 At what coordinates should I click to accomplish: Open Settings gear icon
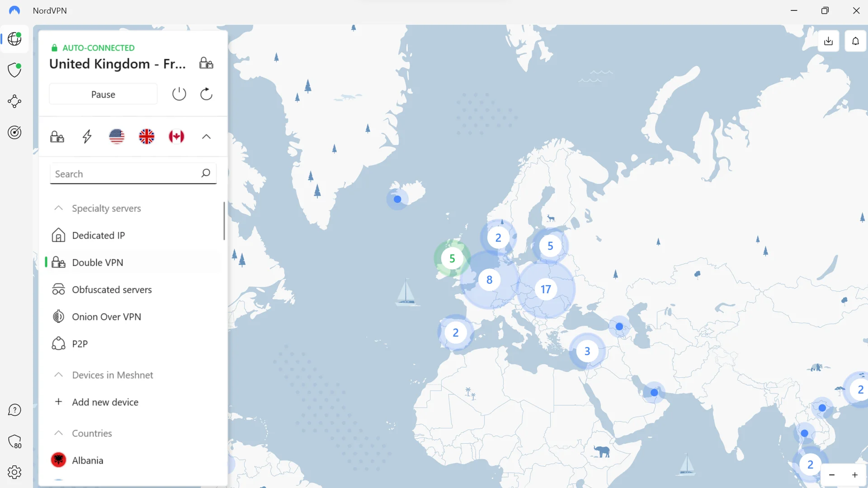[x=14, y=472]
